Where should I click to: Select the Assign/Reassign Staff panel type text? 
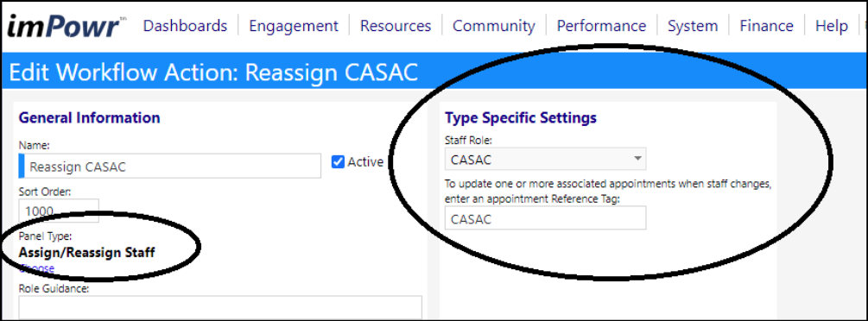(x=87, y=252)
